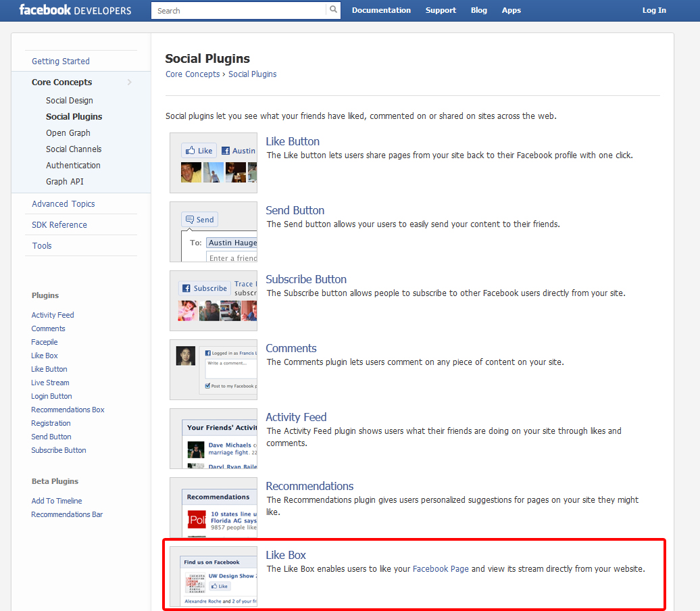Click the facebook DEVELOPERS logo
This screenshot has width=700, height=611.
click(x=74, y=10)
